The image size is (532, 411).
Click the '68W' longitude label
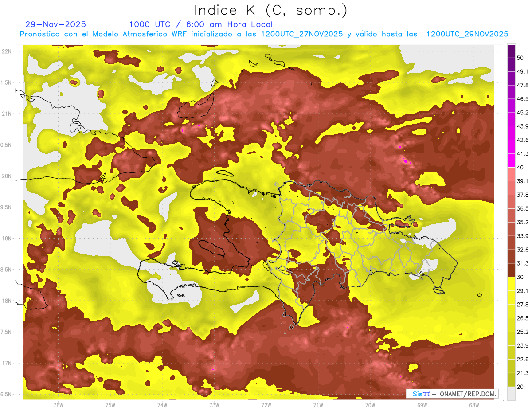click(474, 405)
